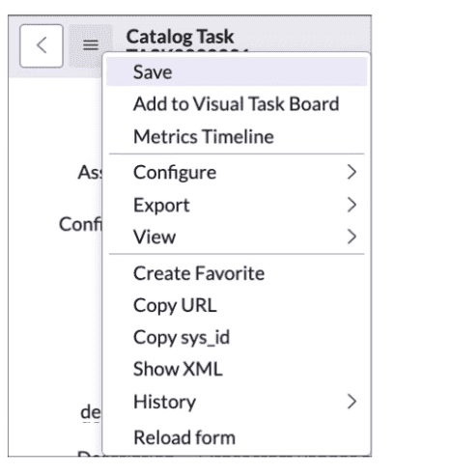Choose Save from the context menu
451x476 pixels.
(237, 71)
